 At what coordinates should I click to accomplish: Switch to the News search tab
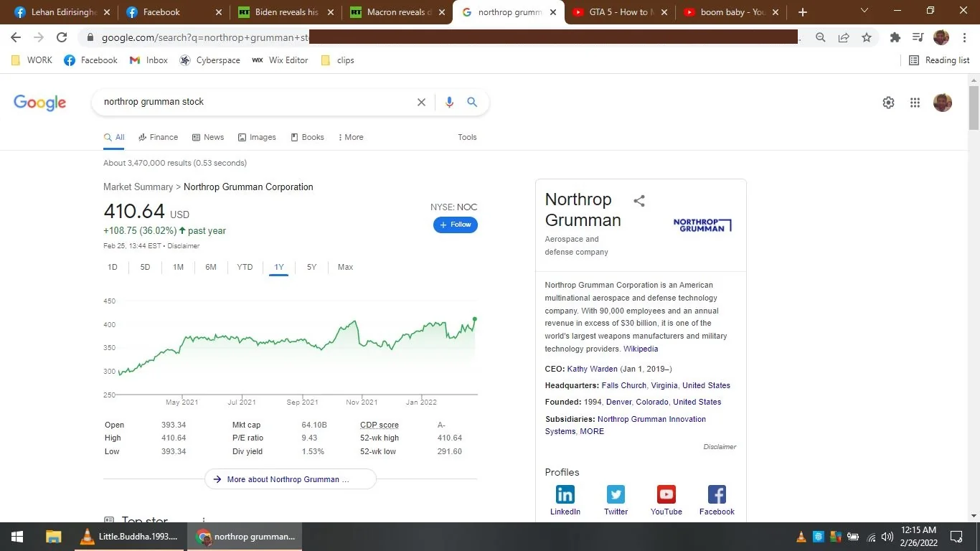207,137
